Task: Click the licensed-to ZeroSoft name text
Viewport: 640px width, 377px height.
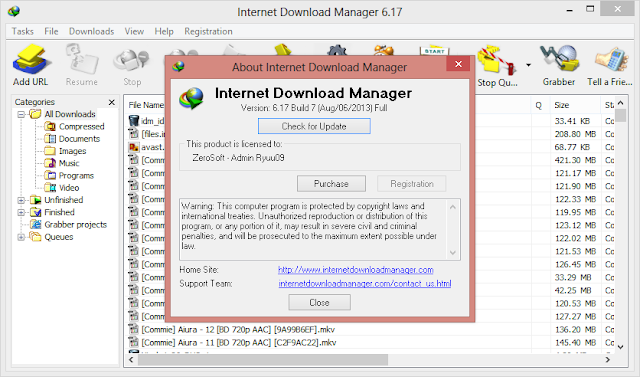Action: tap(238, 158)
